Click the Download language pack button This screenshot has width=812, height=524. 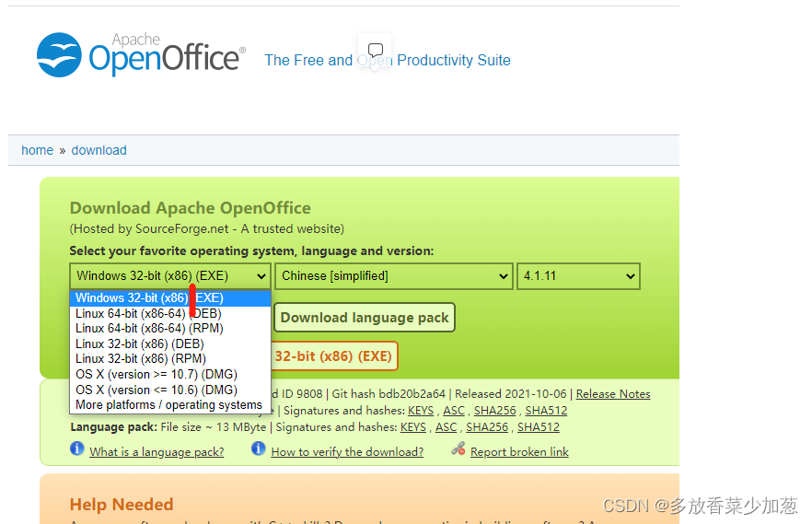(365, 318)
